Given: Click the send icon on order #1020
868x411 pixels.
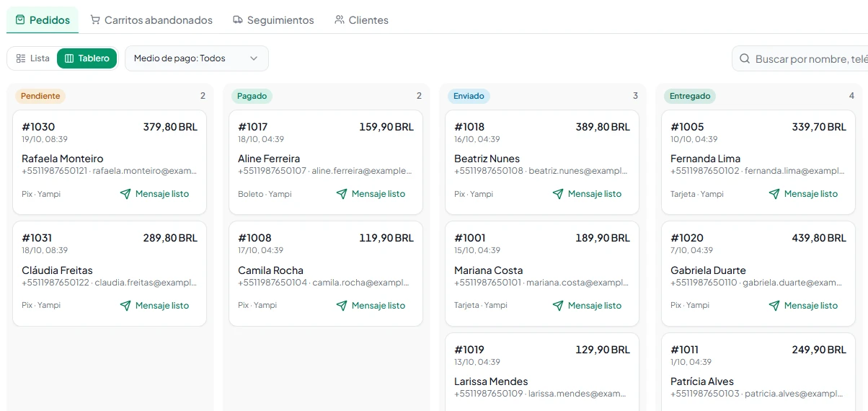Looking at the screenshot, I should coord(774,306).
